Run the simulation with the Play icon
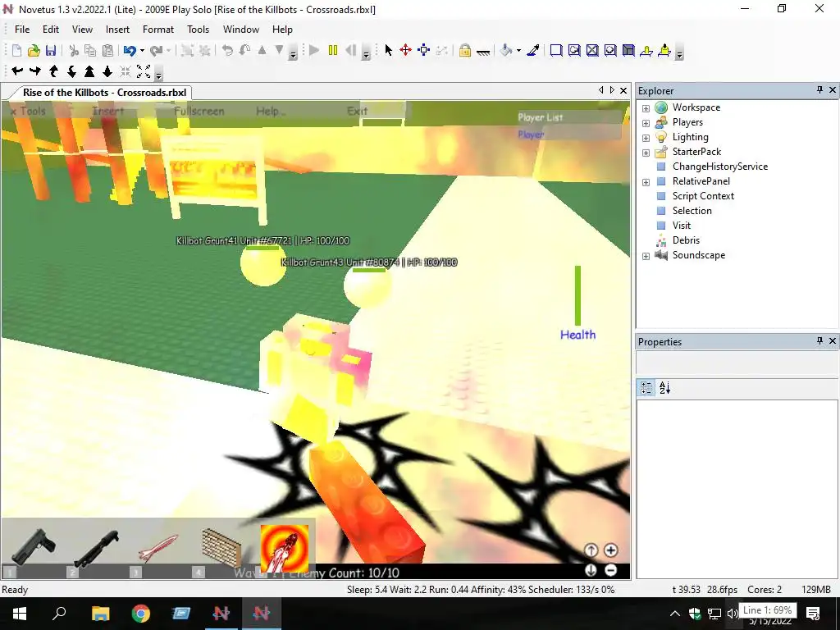The width and height of the screenshot is (840, 630). pyautogui.click(x=314, y=50)
